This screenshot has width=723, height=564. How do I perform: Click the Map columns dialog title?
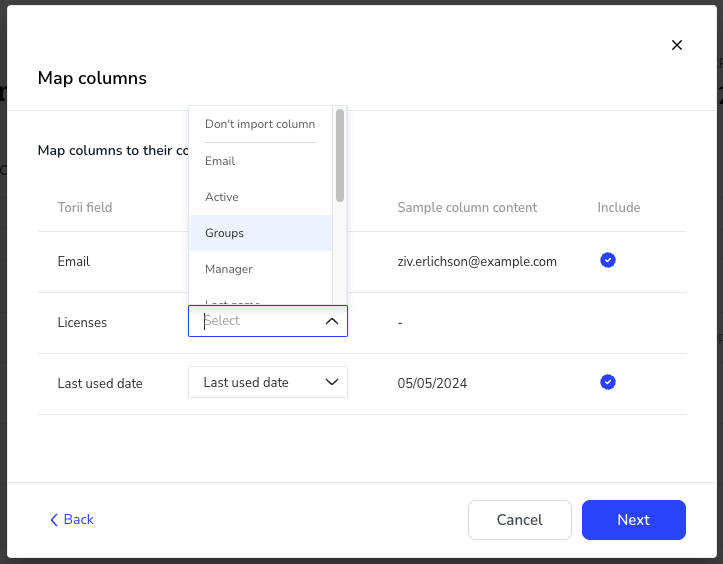click(x=92, y=78)
